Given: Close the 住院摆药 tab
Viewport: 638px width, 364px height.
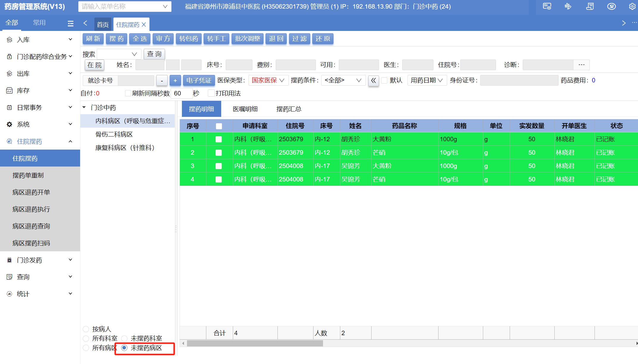Looking at the screenshot, I should tap(144, 25).
